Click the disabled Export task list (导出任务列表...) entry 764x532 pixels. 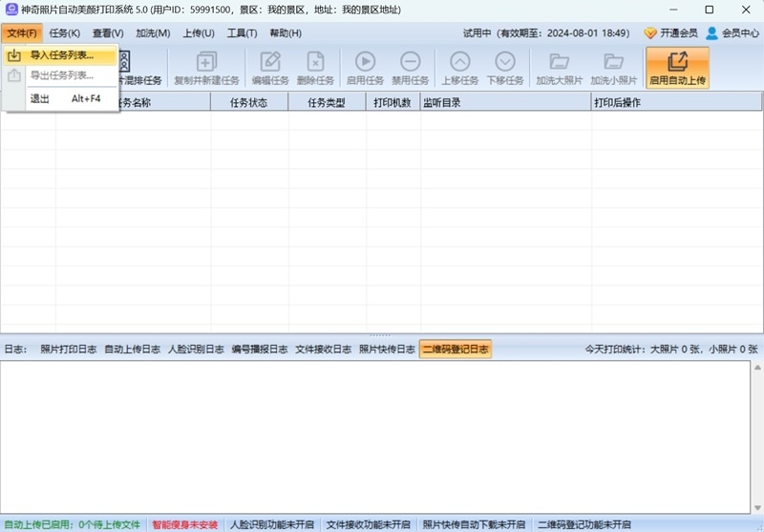[x=60, y=75]
